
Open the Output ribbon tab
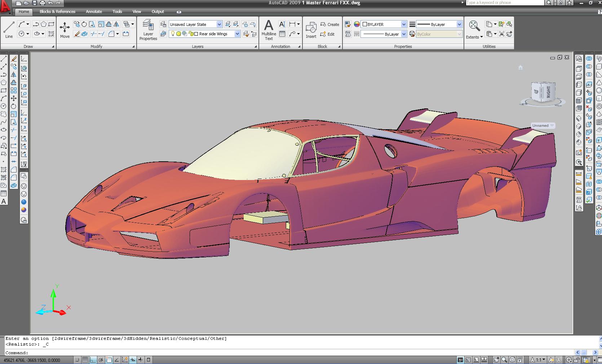158,12
